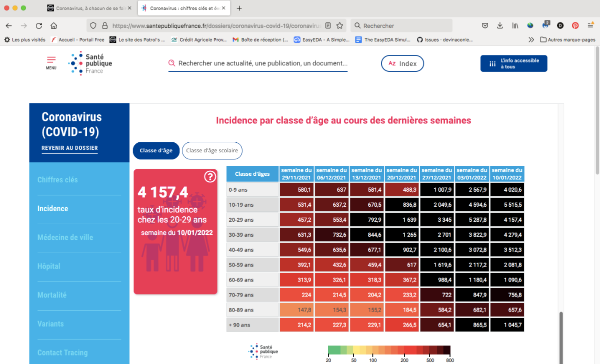Click the Pinterest extension icon
600x364 pixels.
coord(575,26)
